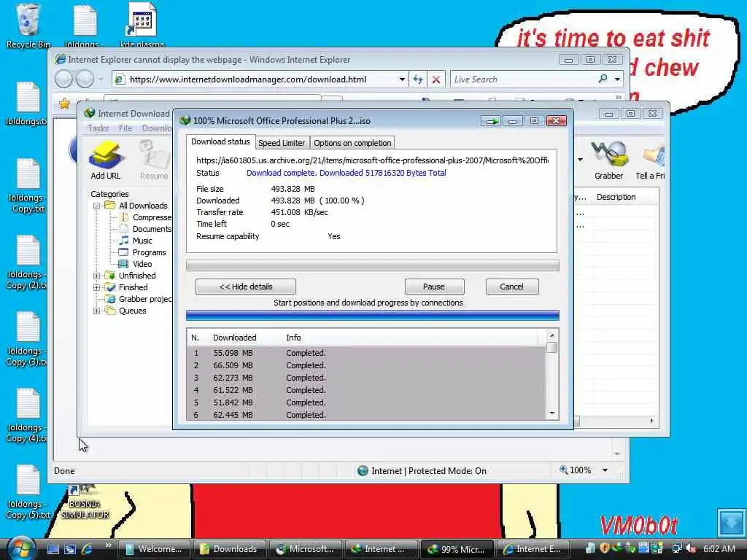
Task: Switch to the Downloads taskbar button
Action: (x=230, y=549)
